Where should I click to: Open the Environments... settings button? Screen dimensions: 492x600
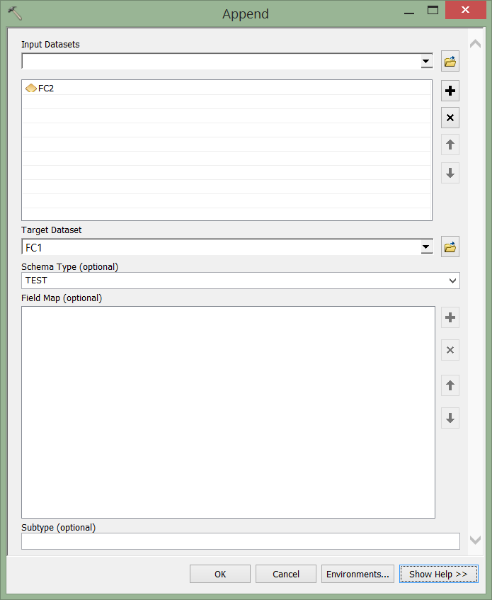point(357,574)
